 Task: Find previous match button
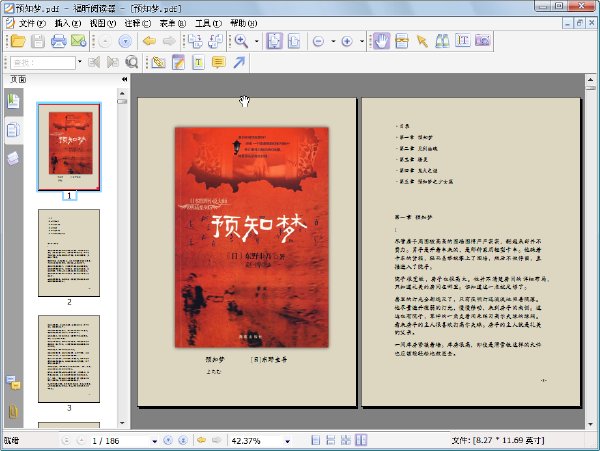(94, 62)
